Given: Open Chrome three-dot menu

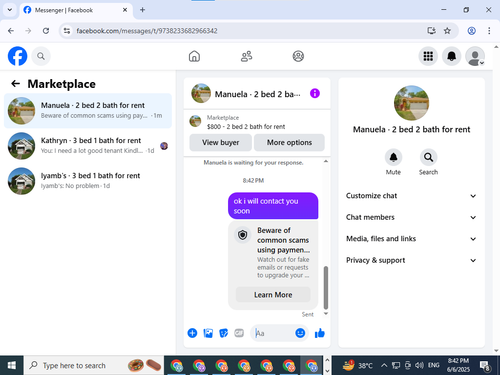Looking at the screenshot, I should (489, 31).
